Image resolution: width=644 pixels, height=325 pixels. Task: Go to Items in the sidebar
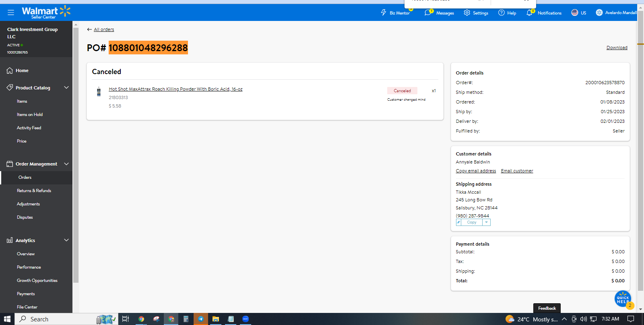click(x=22, y=101)
